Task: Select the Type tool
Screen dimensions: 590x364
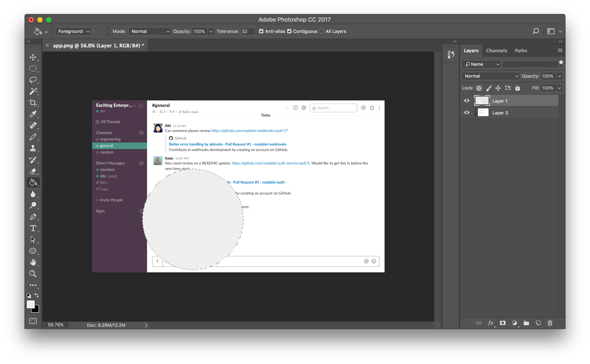Action: (x=33, y=228)
